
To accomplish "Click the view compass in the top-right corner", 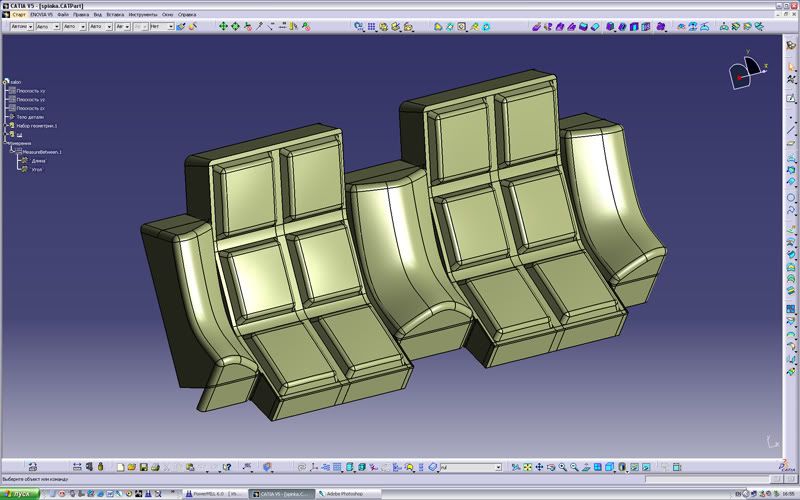I will pyautogui.click(x=746, y=68).
